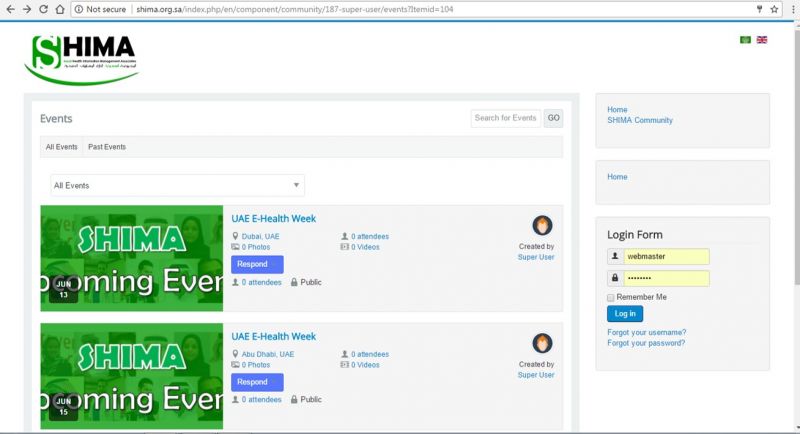Click the webmaster username field
Viewport: 800px width, 434px height.
666,257
